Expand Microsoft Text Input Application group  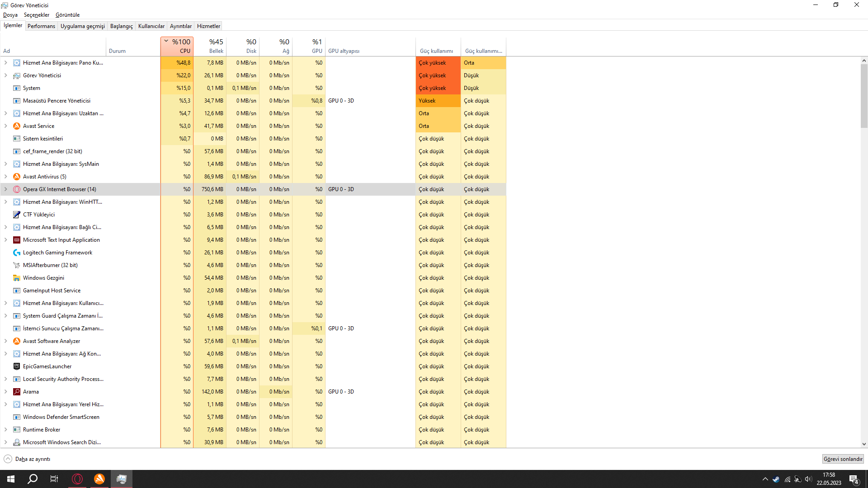click(x=6, y=240)
